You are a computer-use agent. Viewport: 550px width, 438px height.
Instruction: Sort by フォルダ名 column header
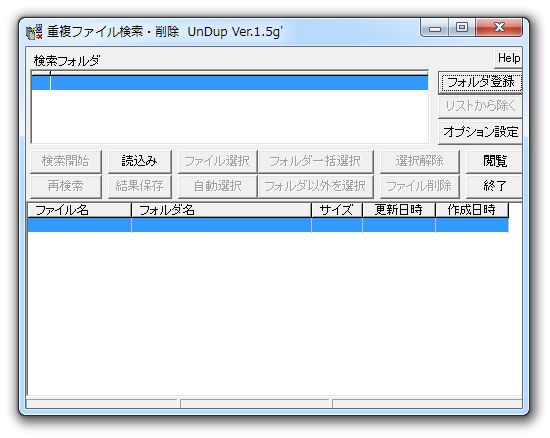221,210
